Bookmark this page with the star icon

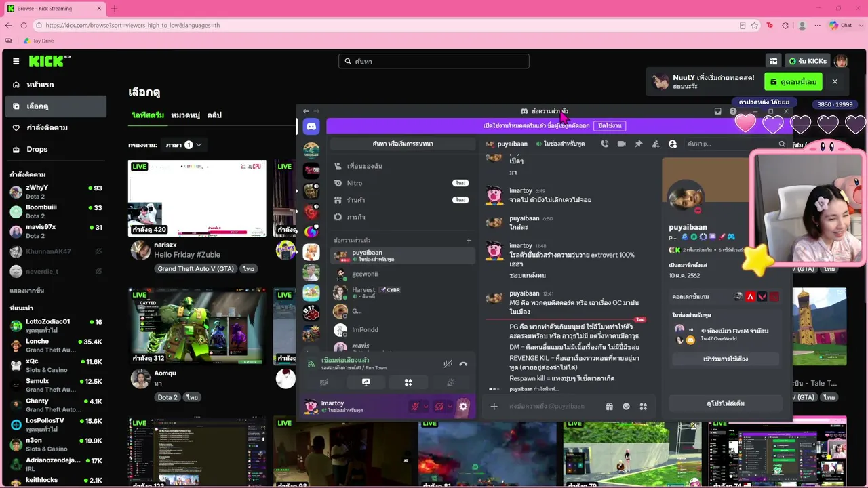point(755,26)
